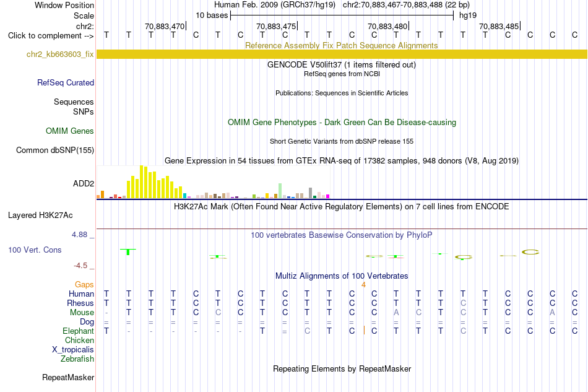This screenshot has width=588, height=392.
Task: Select the chr2_kb663603_fix track label
Action: [x=60, y=54]
